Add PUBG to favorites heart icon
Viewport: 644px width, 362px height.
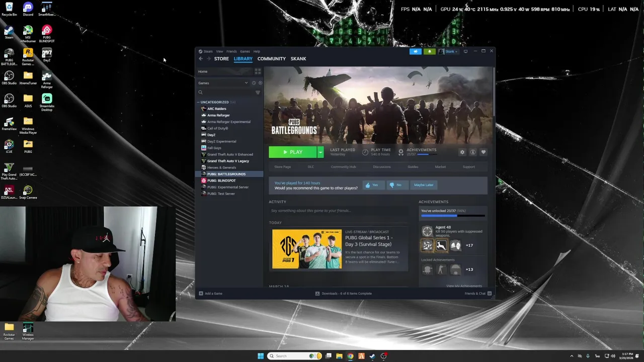click(484, 152)
